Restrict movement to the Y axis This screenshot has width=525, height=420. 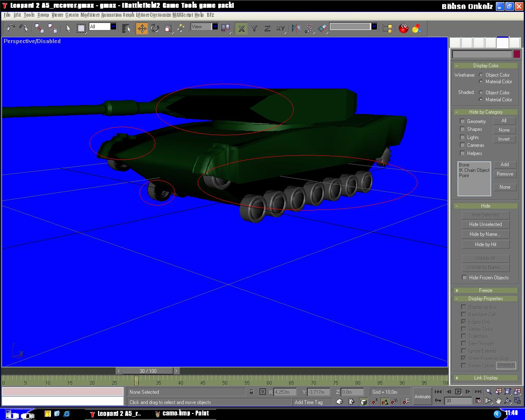click(x=254, y=28)
